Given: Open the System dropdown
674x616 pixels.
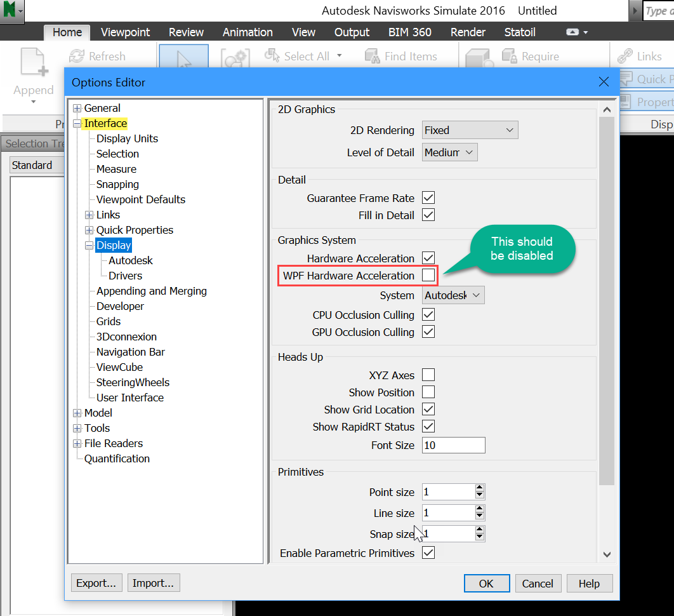Looking at the screenshot, I should point(453,295).
